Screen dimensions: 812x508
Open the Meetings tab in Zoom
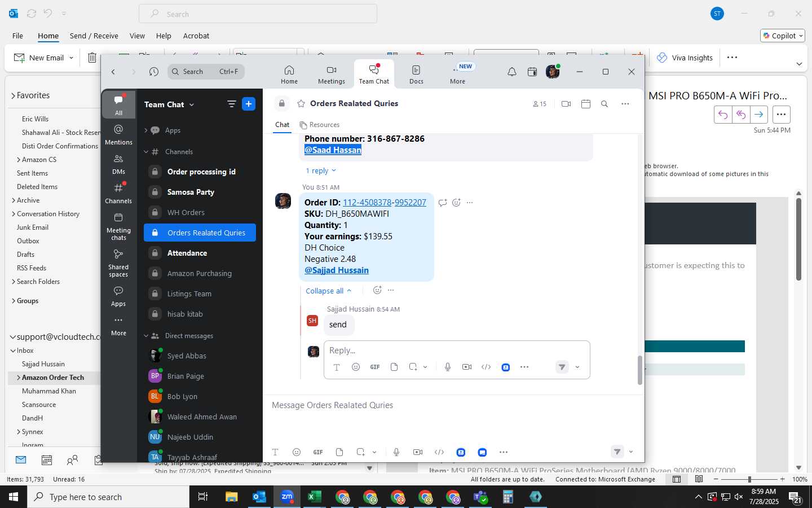[332, 75]
